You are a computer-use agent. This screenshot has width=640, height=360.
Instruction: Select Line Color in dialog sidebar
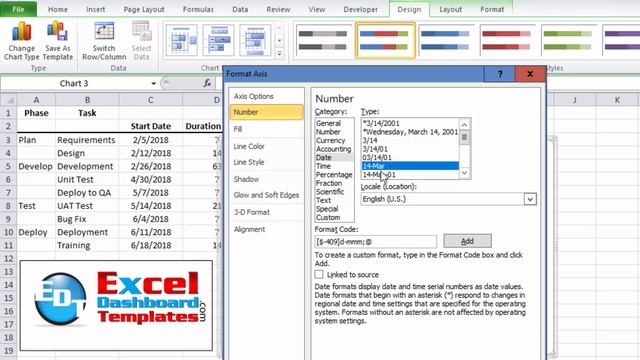pyautogui.click(x=266, y=146)
